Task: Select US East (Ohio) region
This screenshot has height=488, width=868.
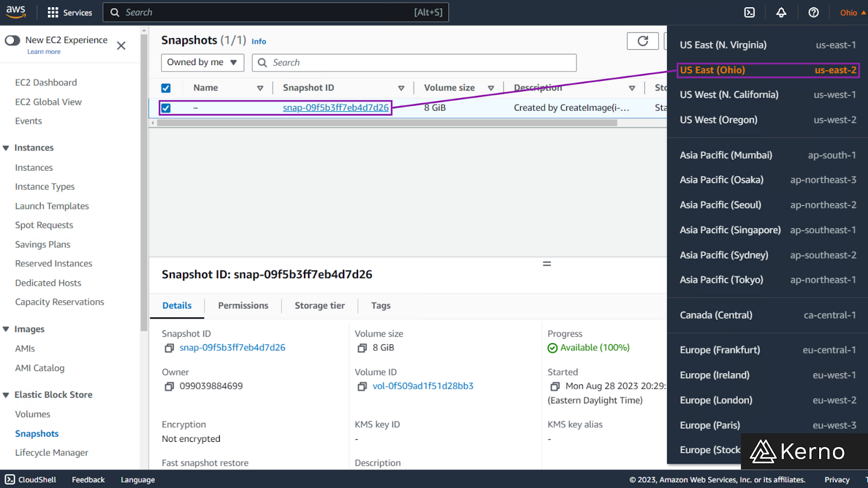Action: pos(768,70)
